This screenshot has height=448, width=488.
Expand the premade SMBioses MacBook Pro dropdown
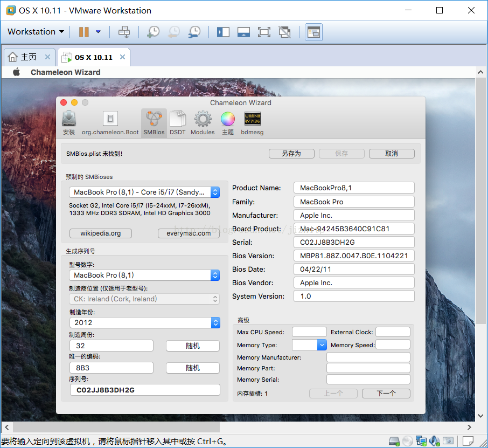click(x=144, y=192)
